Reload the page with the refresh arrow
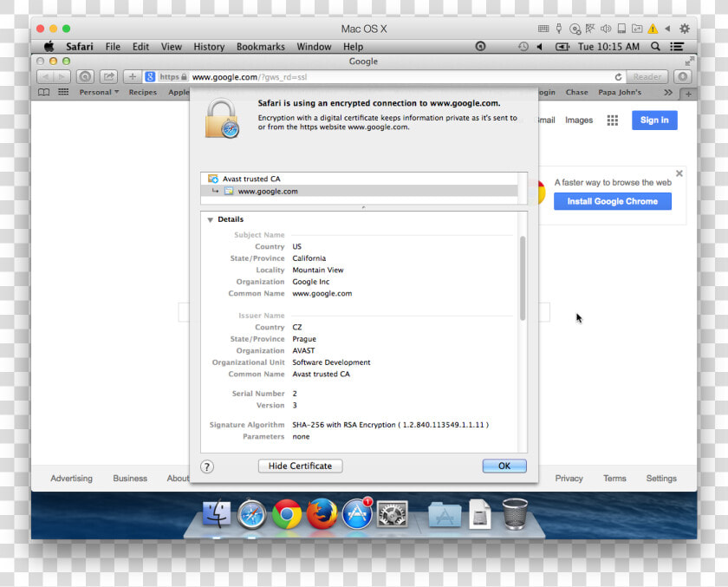728x587 pixels. click(619, 77)
